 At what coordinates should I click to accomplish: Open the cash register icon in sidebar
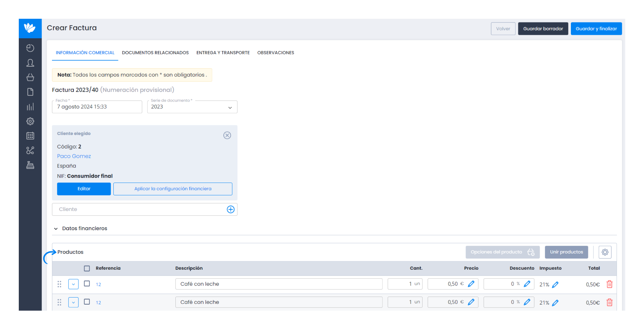30,165
